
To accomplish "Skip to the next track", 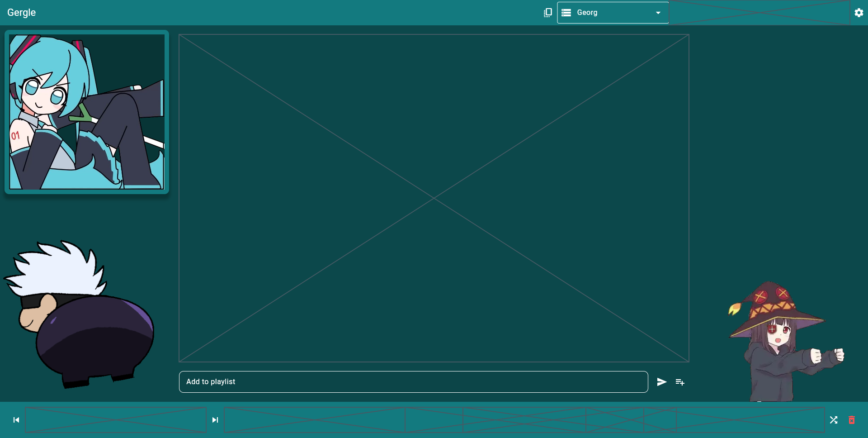I will pyautogui.click(x=215, y=420).
